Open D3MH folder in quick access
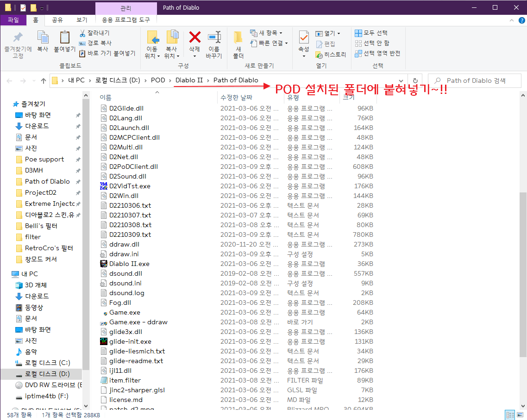 tap(34, 170)
